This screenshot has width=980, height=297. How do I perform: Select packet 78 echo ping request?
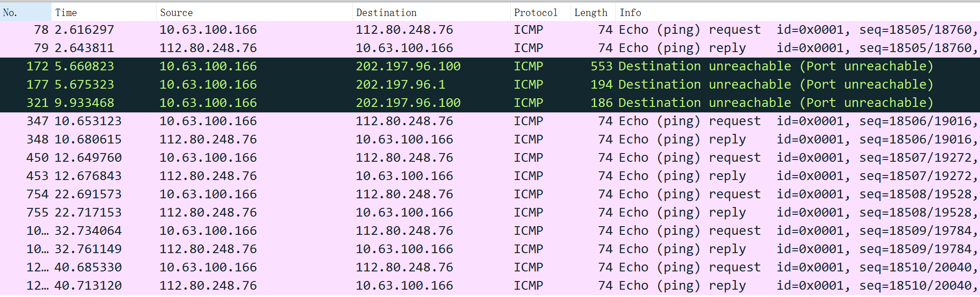[x=490, y=30]
